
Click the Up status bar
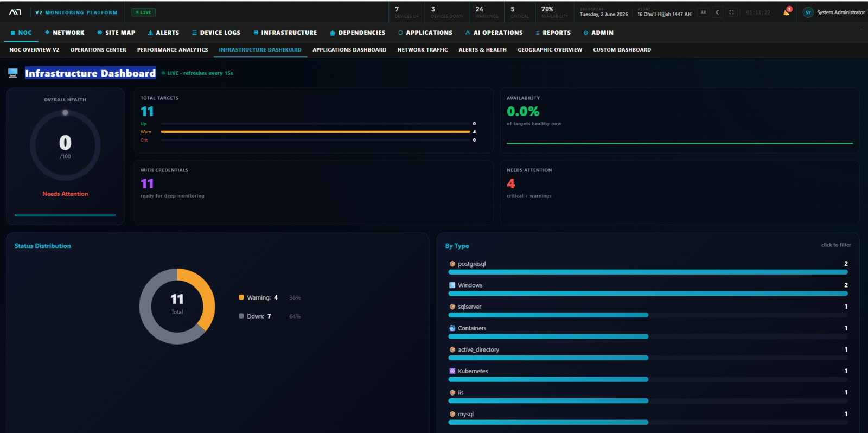pos(315,124)
